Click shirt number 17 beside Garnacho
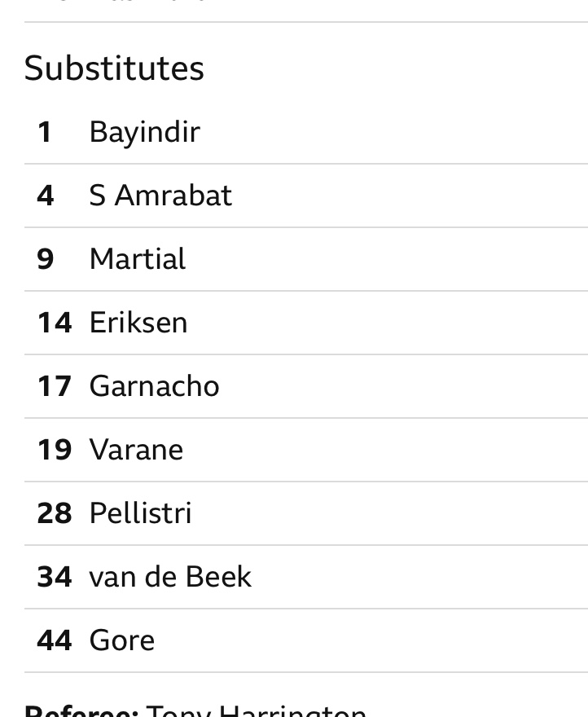Screen dimensions: 588x717 click(55, 386)
